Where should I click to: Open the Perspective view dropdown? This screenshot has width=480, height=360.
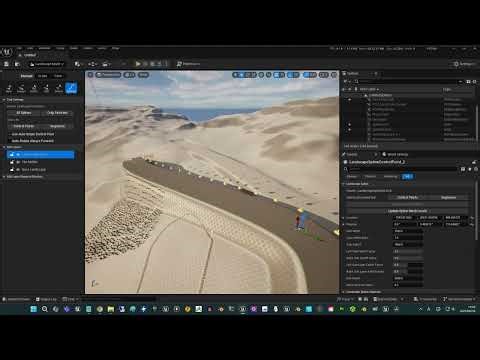pyautogui.click(x=108, y=75)
